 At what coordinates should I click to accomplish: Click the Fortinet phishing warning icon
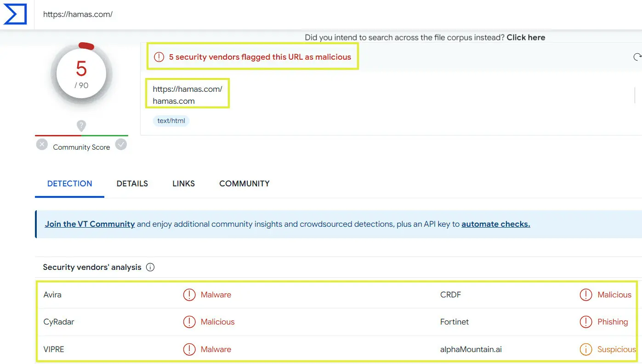[586, 322]
